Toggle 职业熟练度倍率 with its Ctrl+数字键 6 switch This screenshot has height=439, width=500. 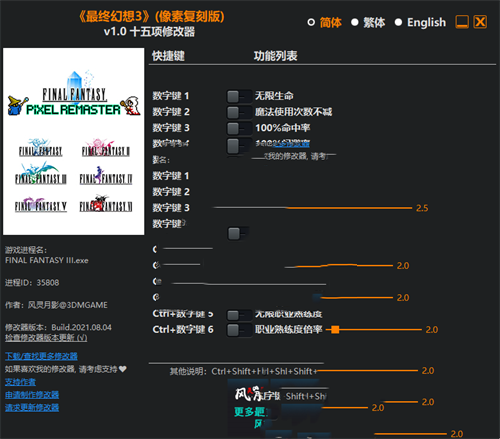tap(239, 330)
